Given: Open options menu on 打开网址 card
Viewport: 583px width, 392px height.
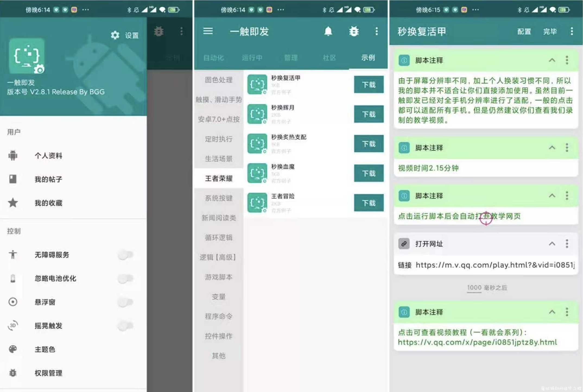Looking at the screenshot, I should pyautogui.click(x=567, y=244).
